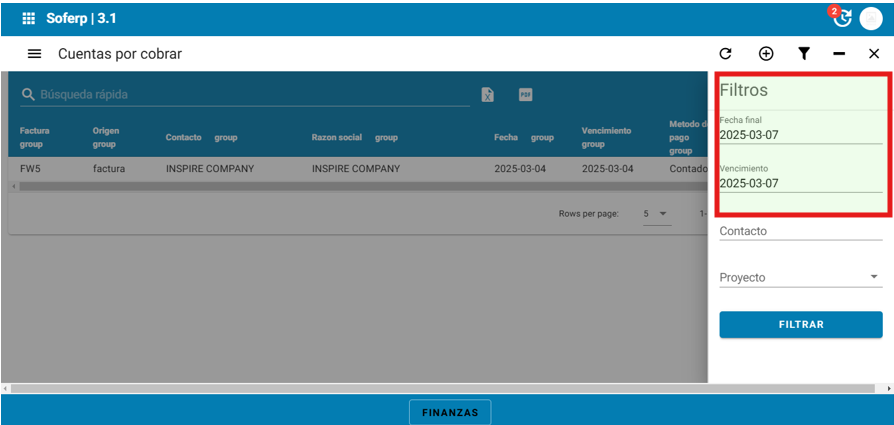The width and height of the screenshot is (894, 425).
Task: Open the Proyecto dropdown
Action: 800,278
